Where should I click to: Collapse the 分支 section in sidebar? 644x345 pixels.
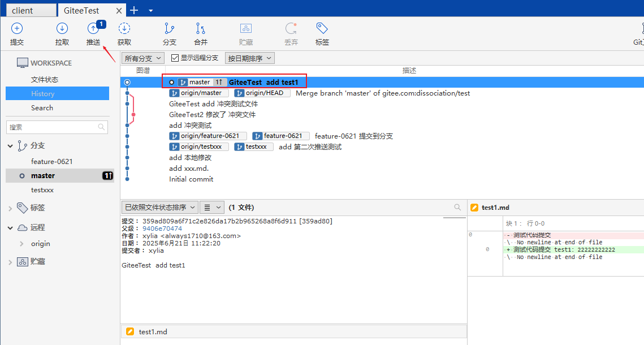(x=10, y=146)
